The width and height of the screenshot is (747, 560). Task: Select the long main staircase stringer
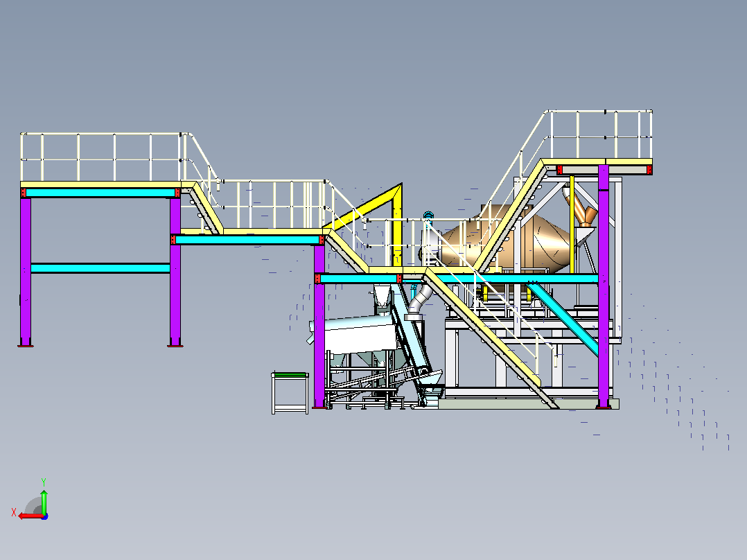491,338
